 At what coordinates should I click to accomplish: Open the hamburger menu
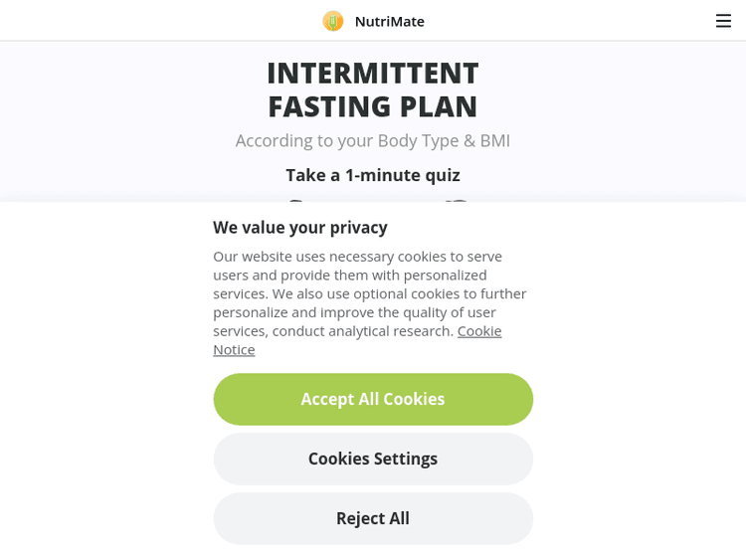tap(723, 21)
